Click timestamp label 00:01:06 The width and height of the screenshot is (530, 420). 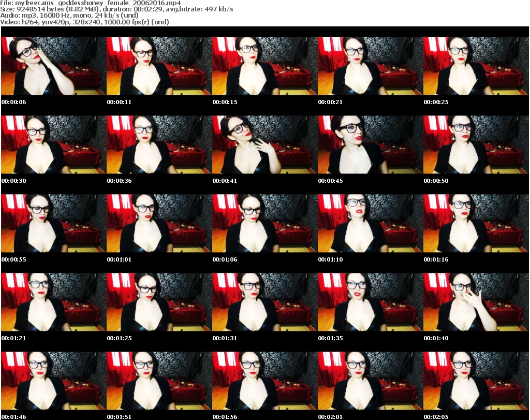click(x=225, y=259)
